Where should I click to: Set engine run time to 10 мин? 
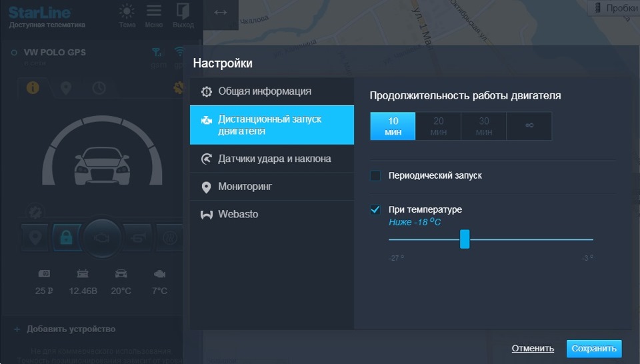pos(393,126)
